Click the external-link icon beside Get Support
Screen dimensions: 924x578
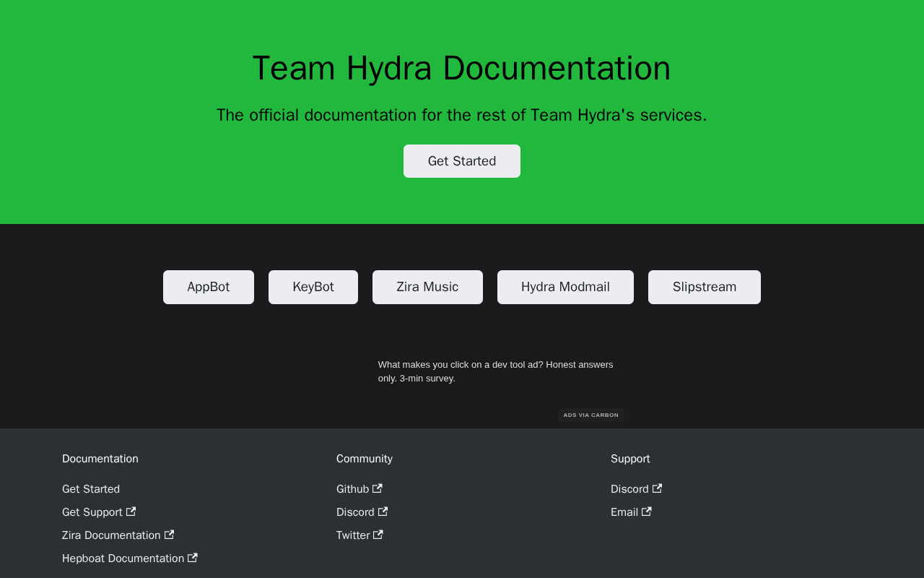point(131,512)
